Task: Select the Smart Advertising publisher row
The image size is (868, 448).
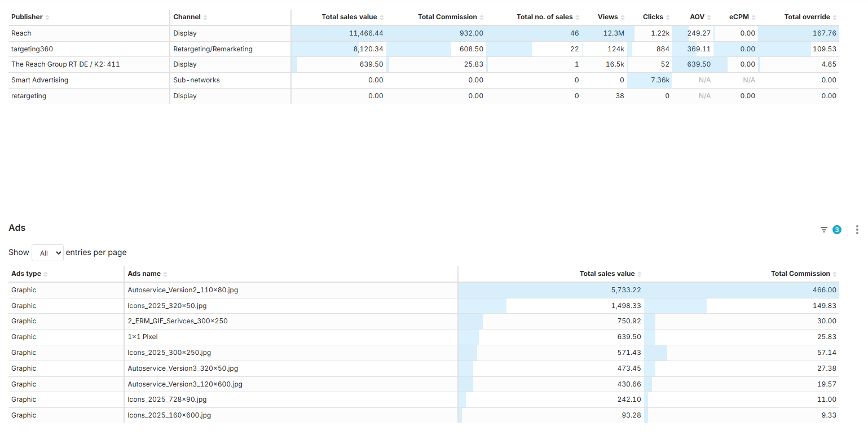Action: (x=39, y=80)
